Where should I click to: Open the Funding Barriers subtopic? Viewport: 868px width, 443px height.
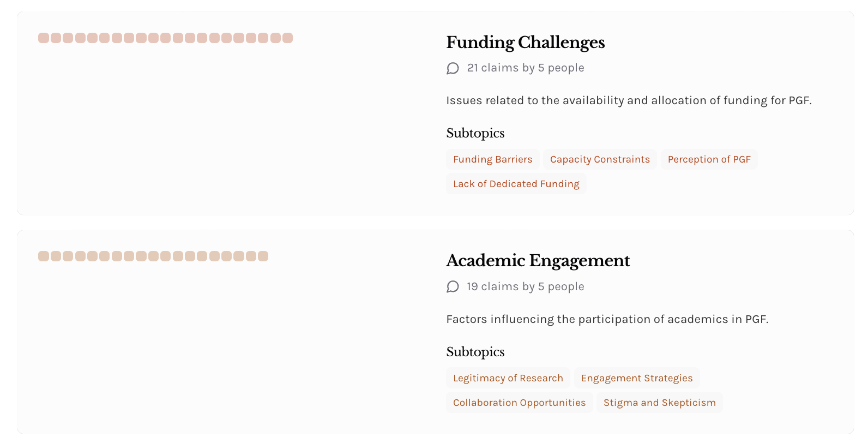493,159
